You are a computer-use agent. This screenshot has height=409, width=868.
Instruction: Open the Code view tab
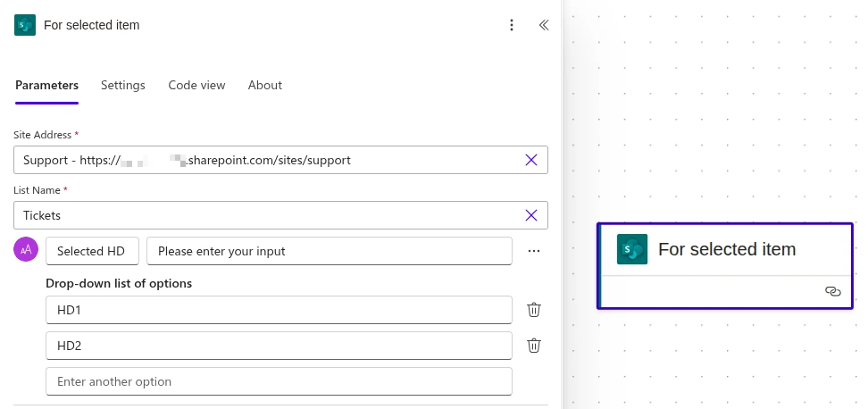point(196,85)
